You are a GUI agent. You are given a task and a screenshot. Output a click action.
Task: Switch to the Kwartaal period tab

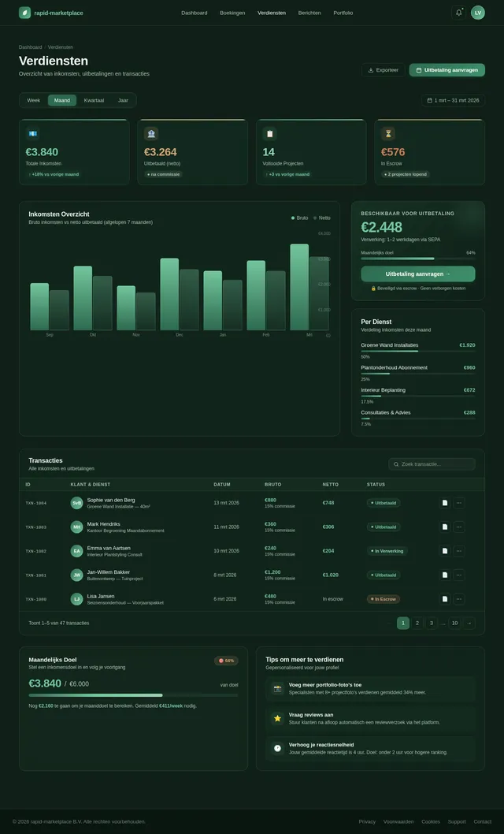pyautogui.click(x=94, y=100)
